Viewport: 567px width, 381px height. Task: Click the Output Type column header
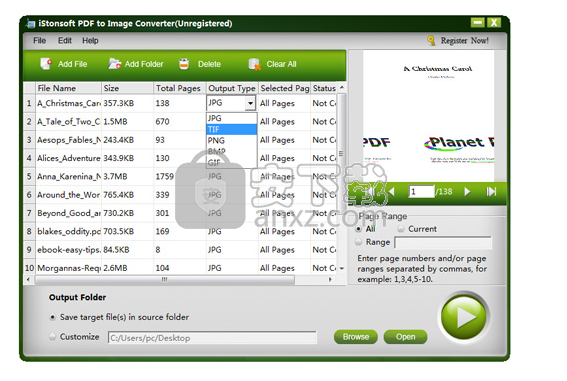coord(232,88)
